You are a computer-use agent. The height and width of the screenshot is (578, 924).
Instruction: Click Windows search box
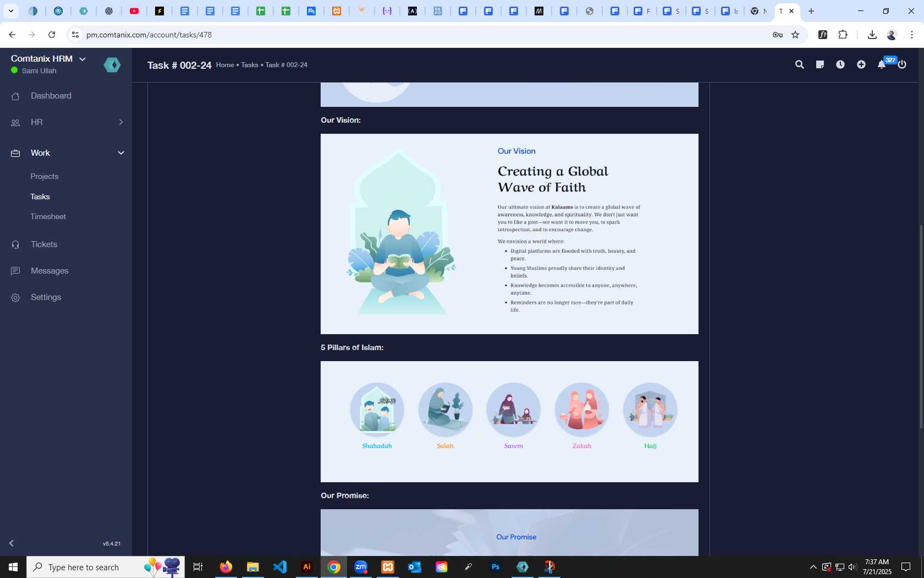pyautogui.click(x=106, y=567)
